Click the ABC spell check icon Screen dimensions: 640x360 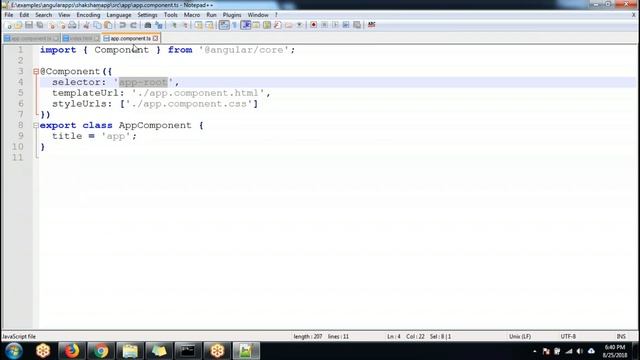click(371, 25)
